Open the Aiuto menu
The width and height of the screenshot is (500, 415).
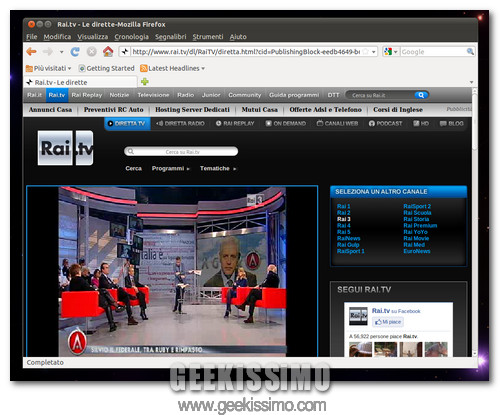(x=238, y=37)
